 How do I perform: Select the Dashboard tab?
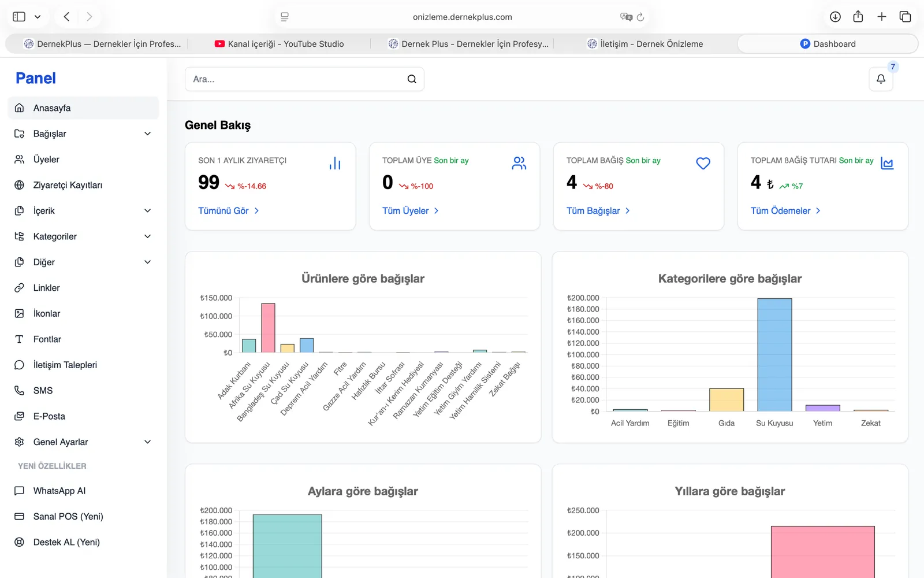coord(828,44)
